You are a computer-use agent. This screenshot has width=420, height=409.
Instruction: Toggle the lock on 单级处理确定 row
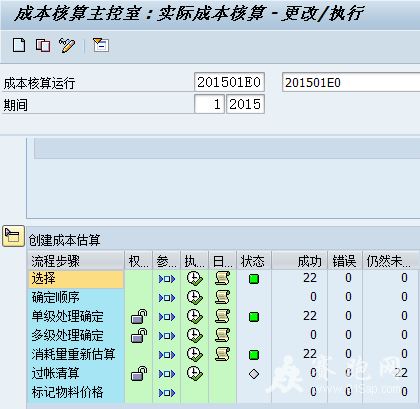139,316
